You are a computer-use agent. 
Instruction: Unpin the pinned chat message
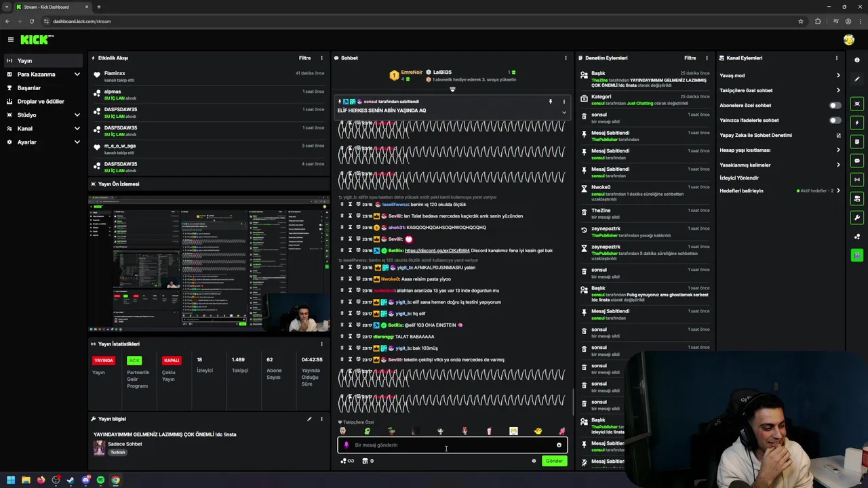(x=551, y=102)
